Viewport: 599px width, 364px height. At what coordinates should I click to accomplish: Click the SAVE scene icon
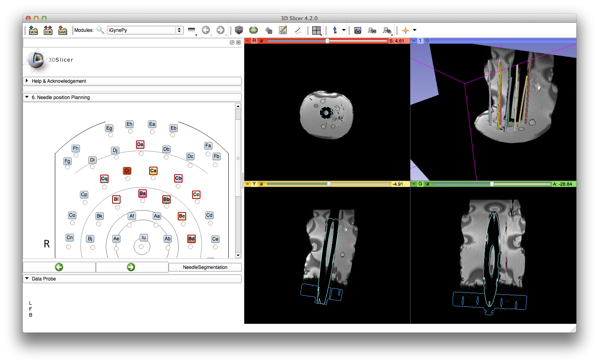62,30
